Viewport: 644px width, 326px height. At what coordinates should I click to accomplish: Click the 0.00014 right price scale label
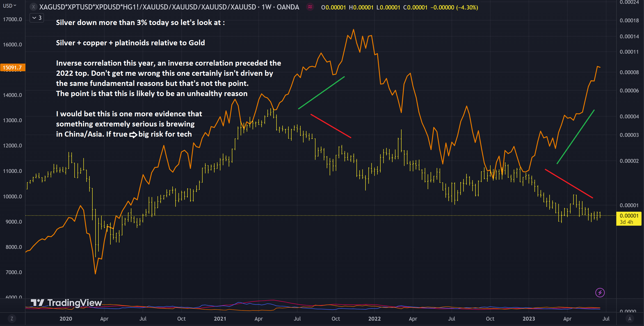pos(629,37)
